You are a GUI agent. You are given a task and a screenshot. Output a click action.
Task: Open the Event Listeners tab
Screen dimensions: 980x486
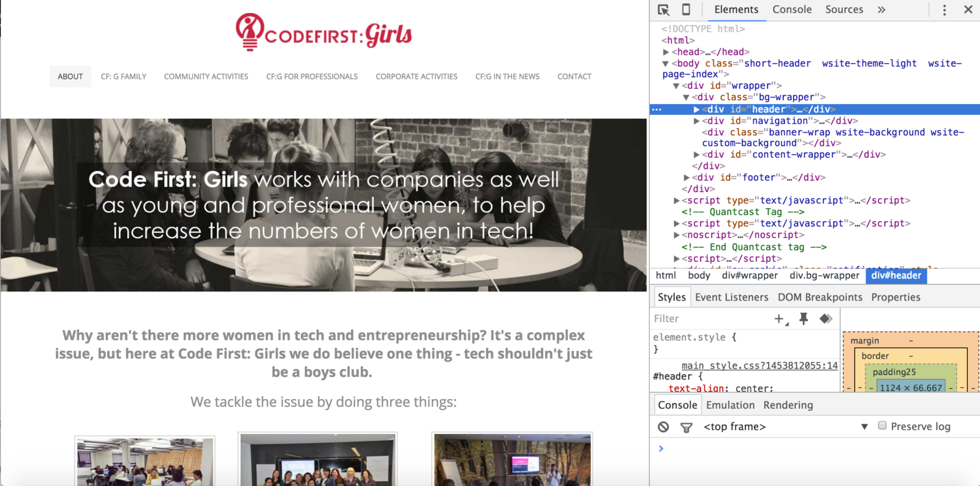[731, 297]
